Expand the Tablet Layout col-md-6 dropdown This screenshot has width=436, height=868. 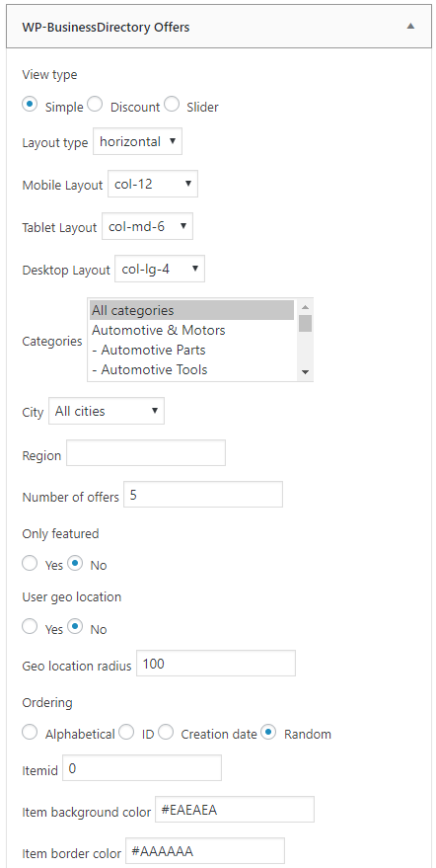tap(147, 226)
